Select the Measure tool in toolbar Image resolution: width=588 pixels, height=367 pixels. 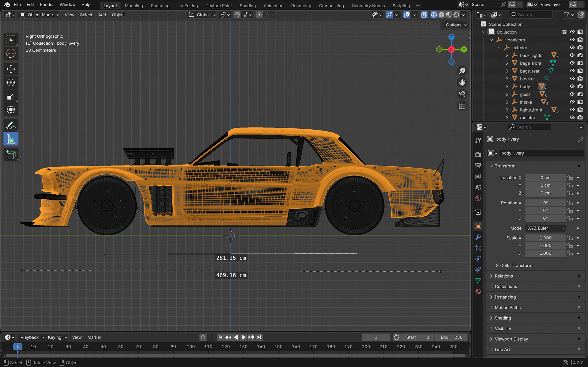point(11,139)
